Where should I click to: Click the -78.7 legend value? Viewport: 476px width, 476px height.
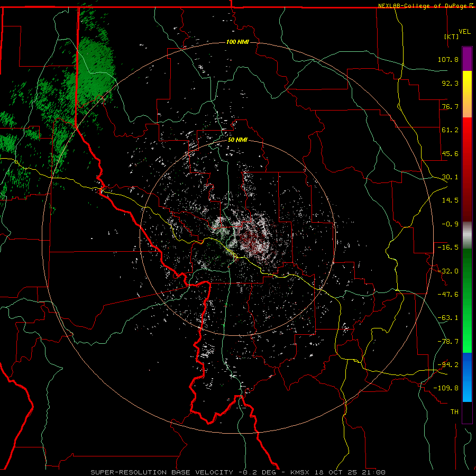pyautogui.click(x=448, y=342)
